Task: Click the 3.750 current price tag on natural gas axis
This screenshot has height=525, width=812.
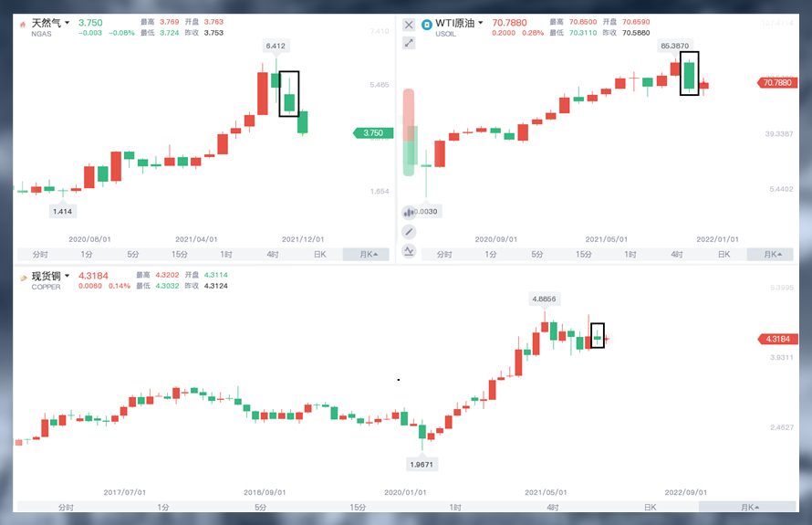Action: point(373,133)
